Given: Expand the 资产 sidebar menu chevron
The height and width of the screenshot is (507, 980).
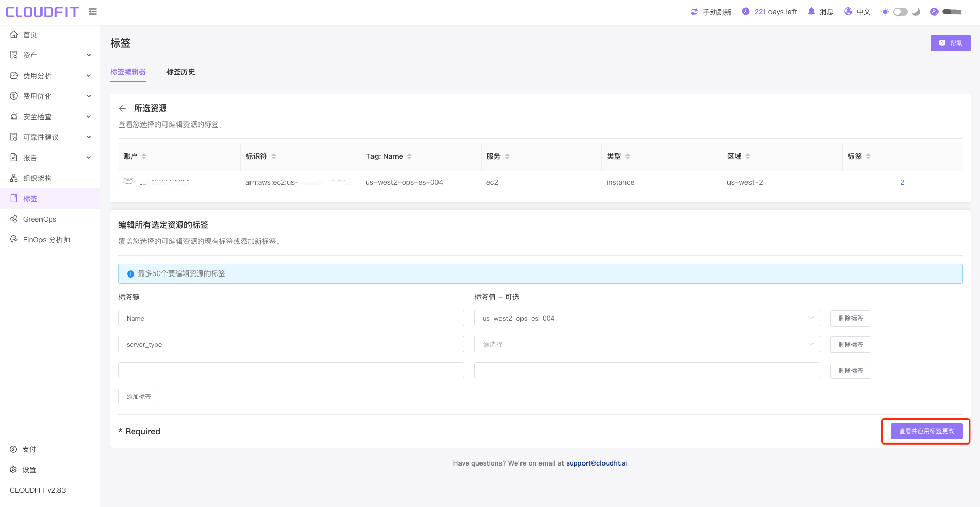Looking at the screenshot, I should [89, 55].
